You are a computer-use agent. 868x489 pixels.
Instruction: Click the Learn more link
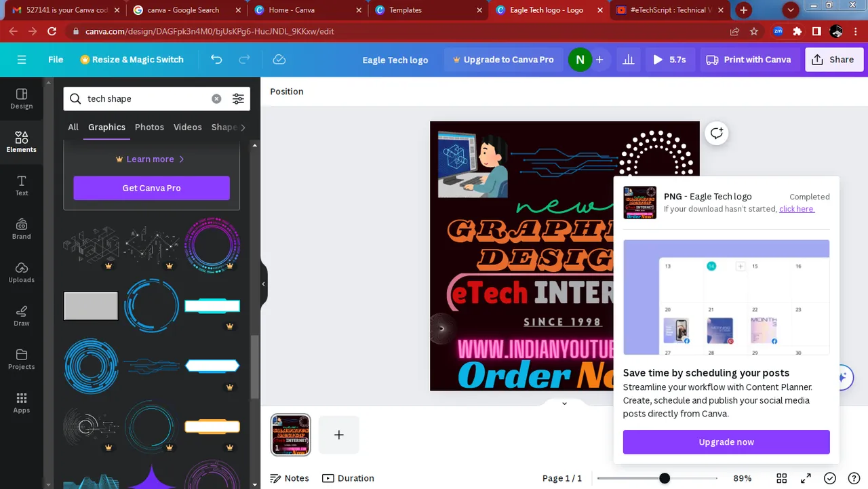150,159
